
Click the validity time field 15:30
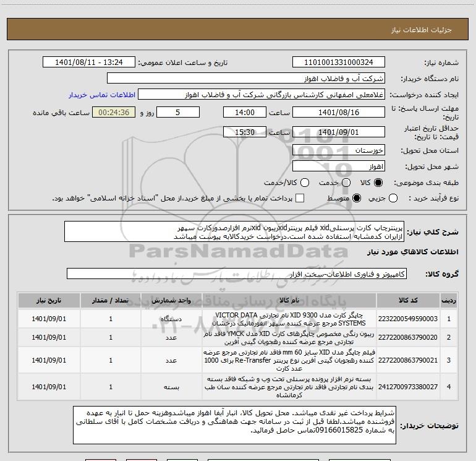click(x=245, y=132)
